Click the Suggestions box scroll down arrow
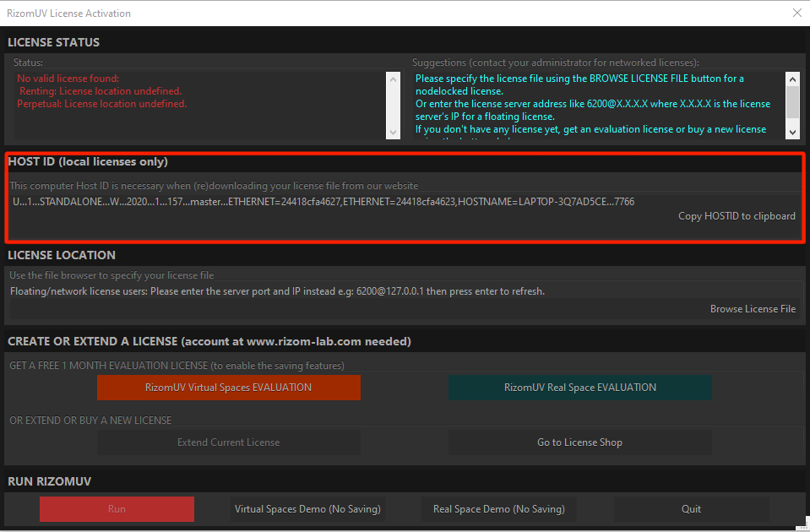Image resolution: width=810 pixels, height=532 pixels. click(x=792, y=133)
